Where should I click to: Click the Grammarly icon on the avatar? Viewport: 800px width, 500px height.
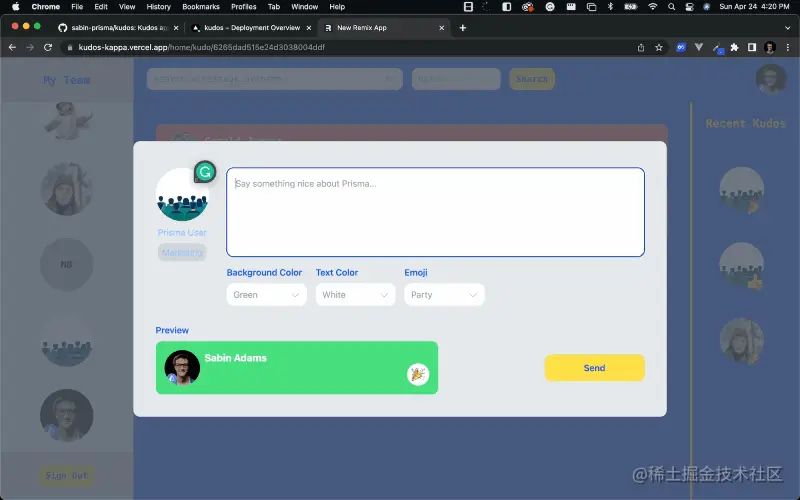(x=205, y=172)
